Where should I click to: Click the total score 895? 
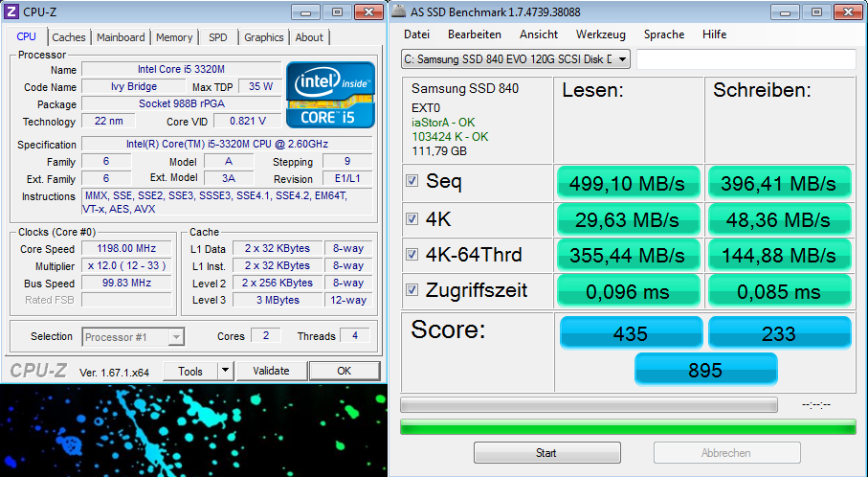pyautogui.click(x=705, y=369)
